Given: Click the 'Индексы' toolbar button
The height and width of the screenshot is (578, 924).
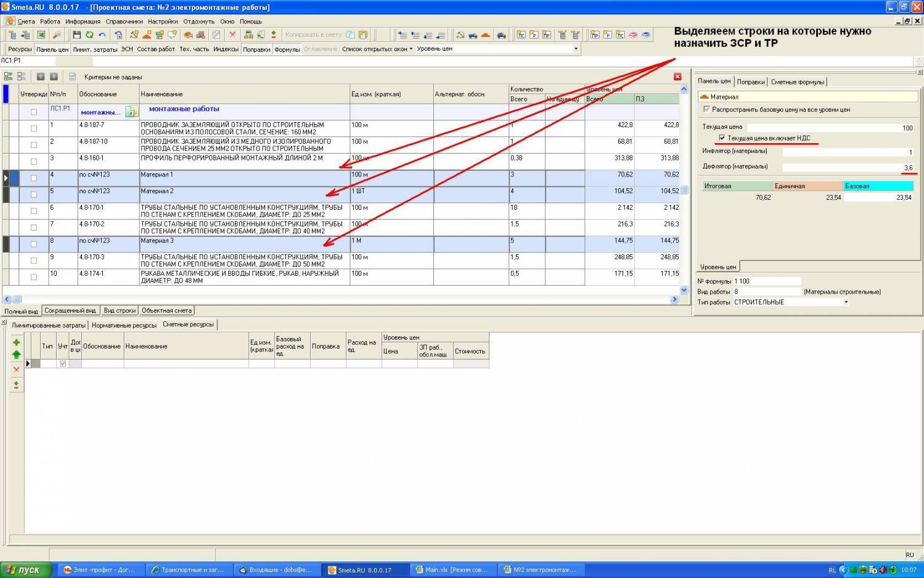Looking at the screenshot, I should click(226, 49).
